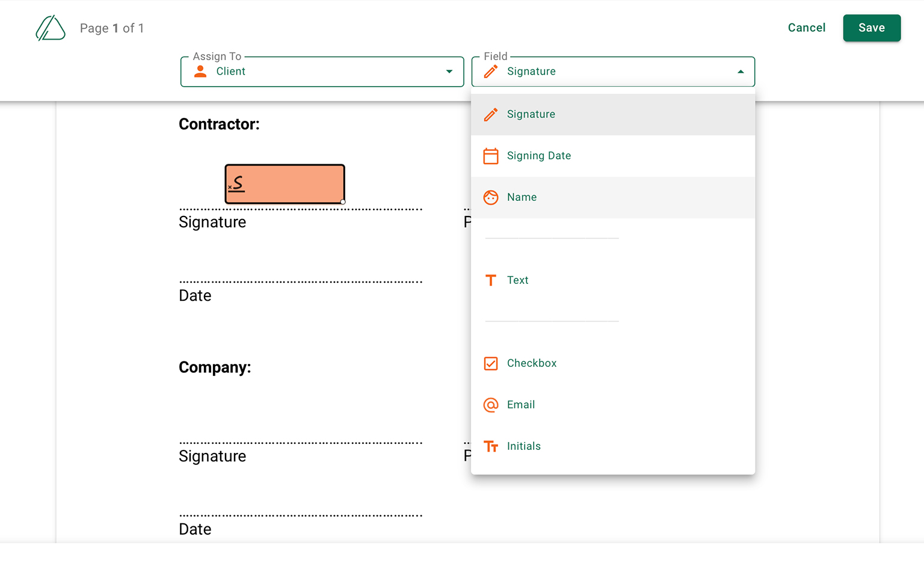Select the orange signature box on document

[x=285, y=184]
